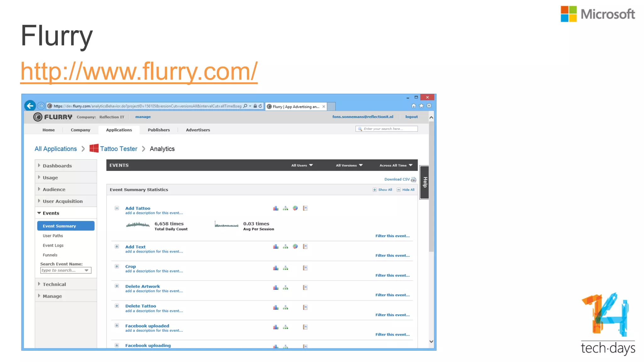The height and width of the screenshot is (362, 644).
Task: Open Funnels in sidebar
Action: tap(50, 255)
